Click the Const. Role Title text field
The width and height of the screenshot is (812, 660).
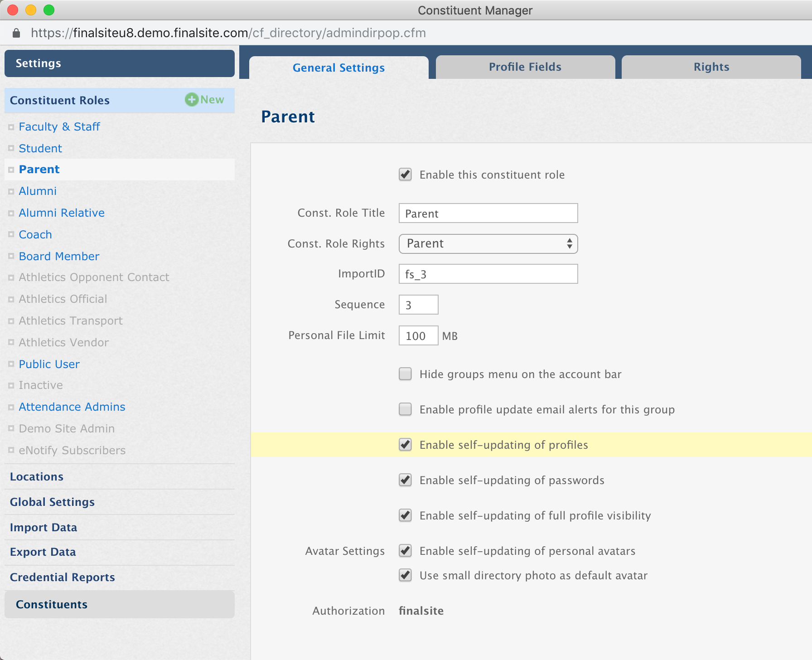click(488, 213)
